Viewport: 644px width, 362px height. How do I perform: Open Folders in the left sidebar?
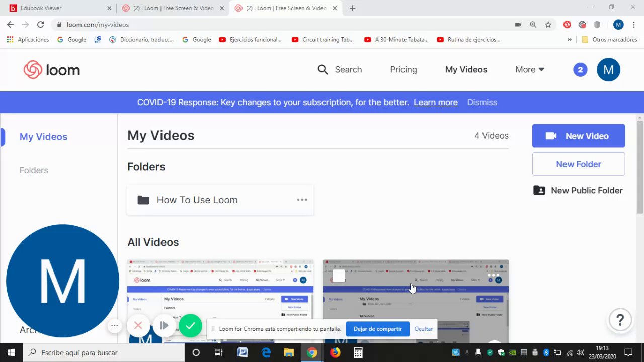[34, 170]
